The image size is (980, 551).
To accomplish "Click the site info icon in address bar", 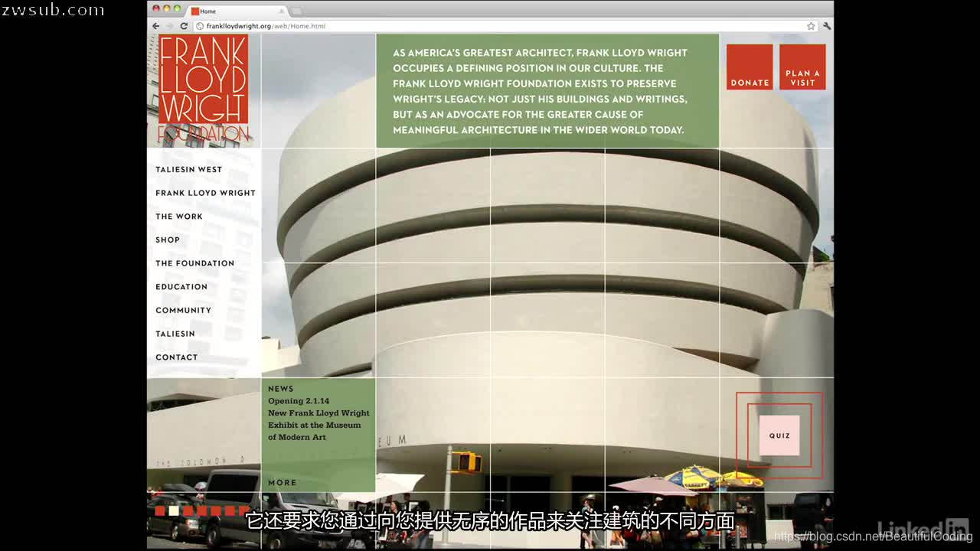I will coord(200,26).
